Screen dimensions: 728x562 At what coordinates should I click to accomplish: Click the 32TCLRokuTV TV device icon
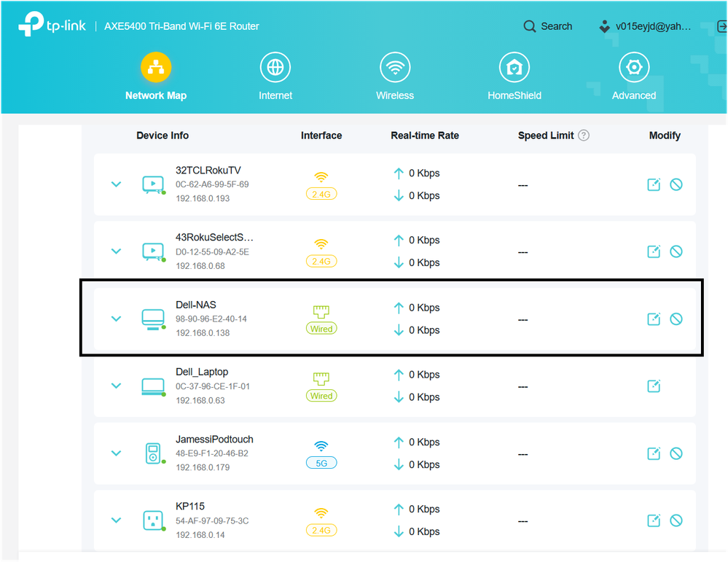153,185
